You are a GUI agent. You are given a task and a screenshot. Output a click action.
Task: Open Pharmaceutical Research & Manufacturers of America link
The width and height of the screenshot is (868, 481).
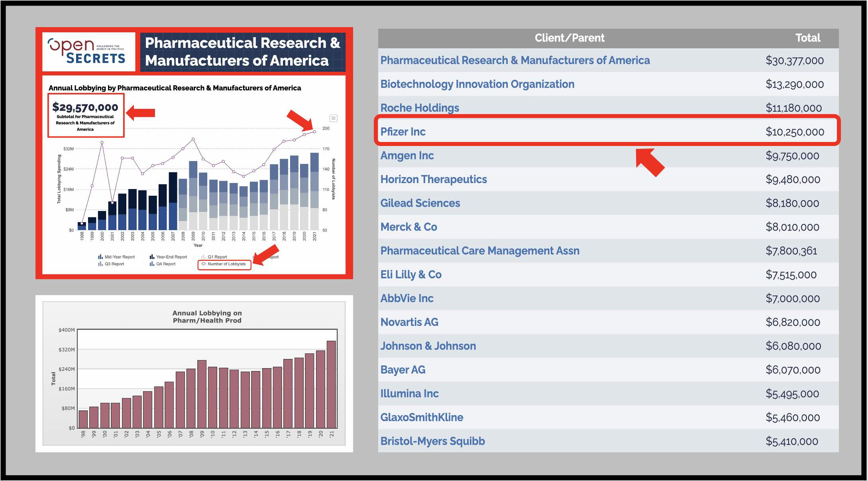[515, 60]
